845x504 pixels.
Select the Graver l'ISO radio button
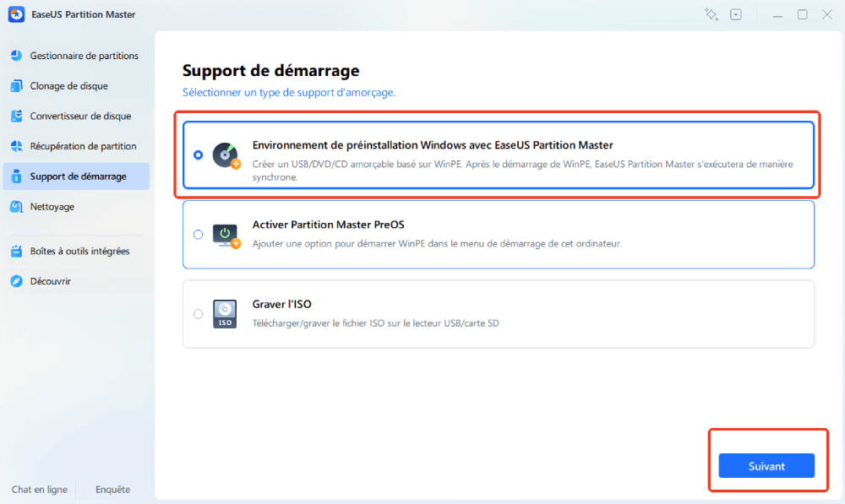coord(199,314)
